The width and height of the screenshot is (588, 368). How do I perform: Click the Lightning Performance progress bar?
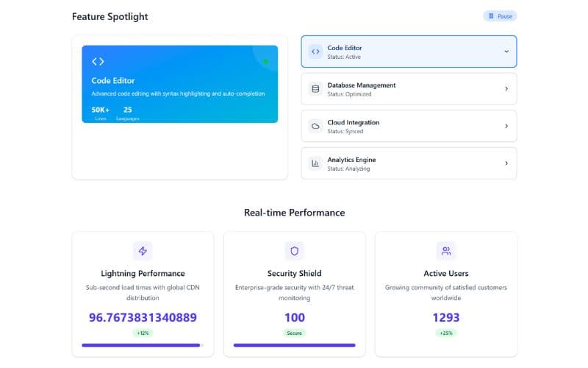pyautogui.click(x=143, y=344)
